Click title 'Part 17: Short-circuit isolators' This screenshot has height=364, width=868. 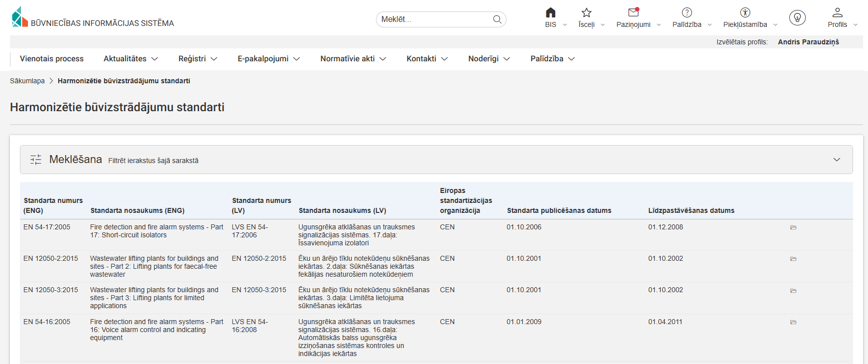coord(157,231)
